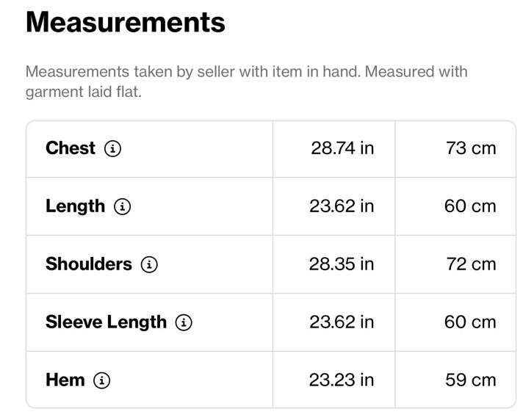Click the Sleeve Length info icon
523x420 pixels.
[x=184, y=322]
